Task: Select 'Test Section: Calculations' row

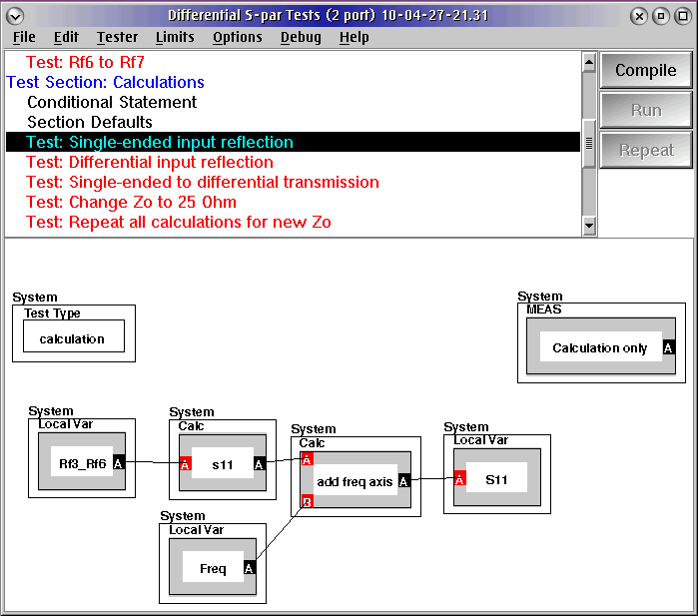Action: pyautogui.click(x=293, y=82)
